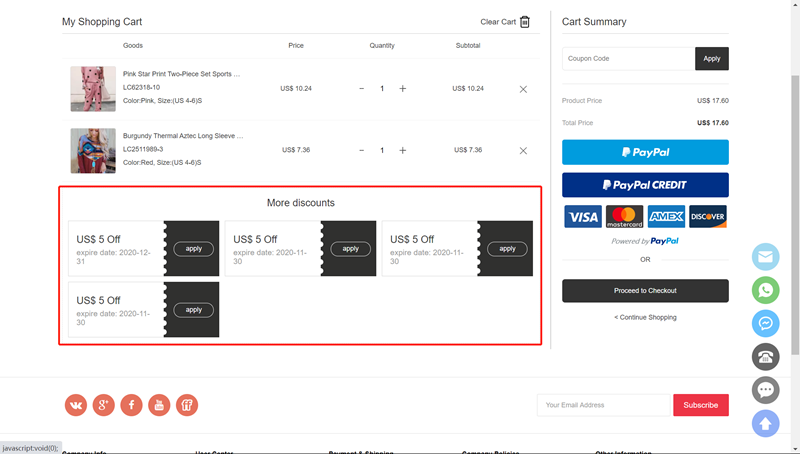Click the Total Price US$ 17.60 value
The width and height of the screenshot is (800, 454).
(712, 123)
